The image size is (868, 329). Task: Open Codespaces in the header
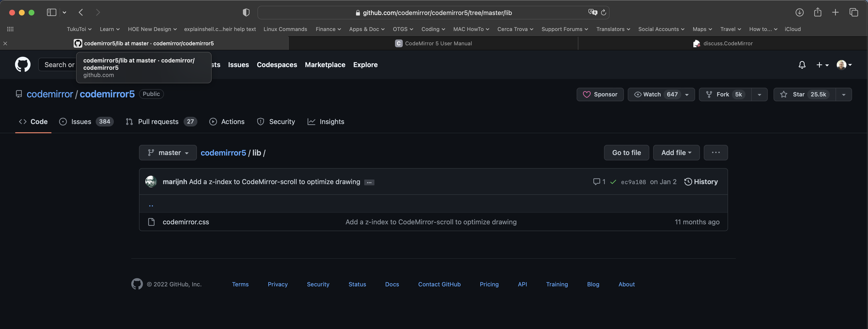(277, 65)
